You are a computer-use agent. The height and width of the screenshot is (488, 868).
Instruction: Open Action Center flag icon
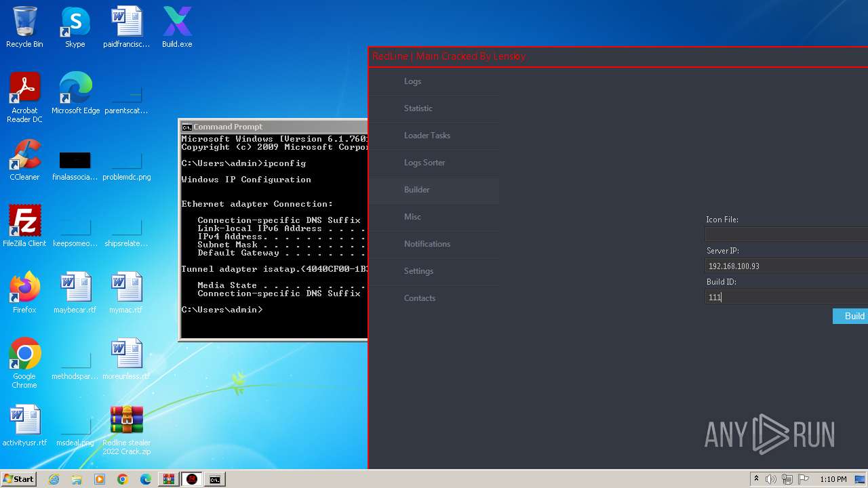pyautogui.click(x=802, y=479)
